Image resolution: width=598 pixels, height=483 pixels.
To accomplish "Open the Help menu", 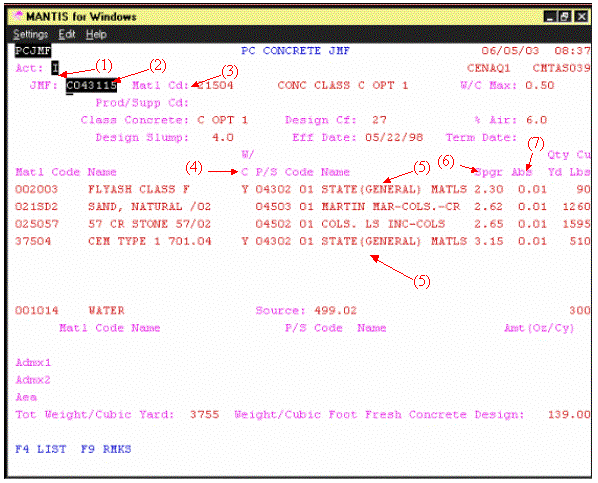I will [96, 34].
